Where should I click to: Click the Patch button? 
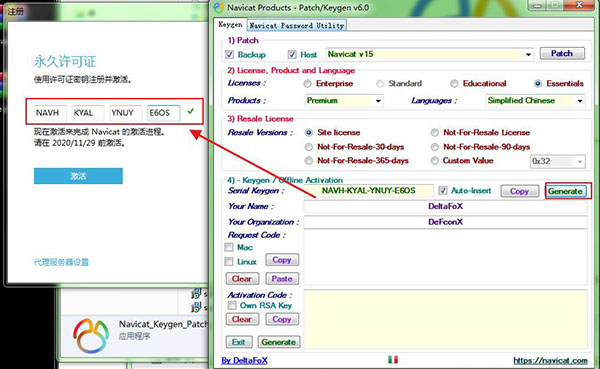tap(562, 54)
